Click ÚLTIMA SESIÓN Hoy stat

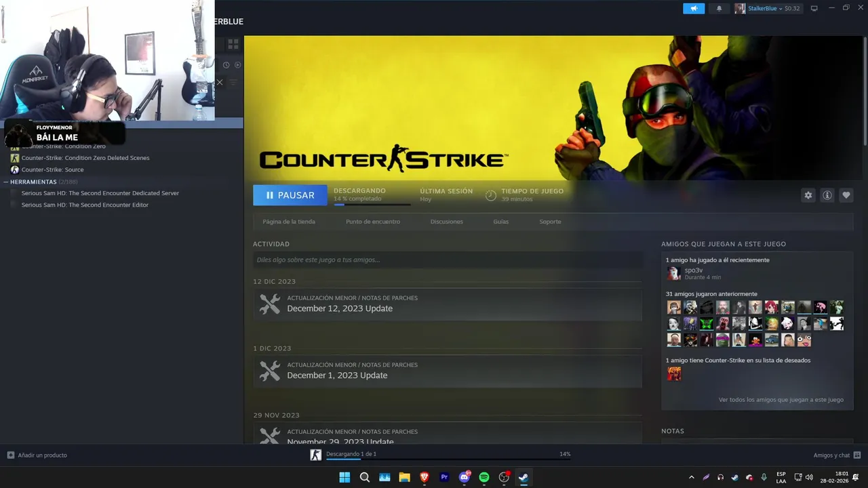pyautogui.click(x=446, y=195)
